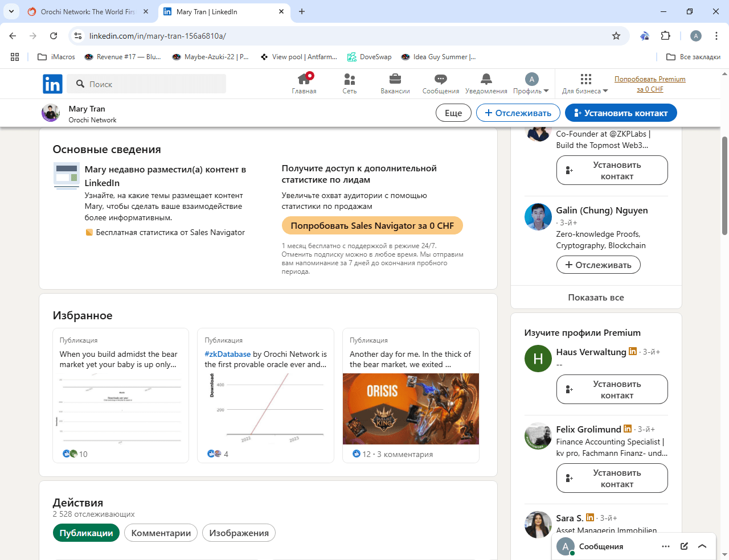The image size is (729, 560).
Task: Click the page vertical scrollbar thumb
Action: pyautogui.click(x=724, y=186)
